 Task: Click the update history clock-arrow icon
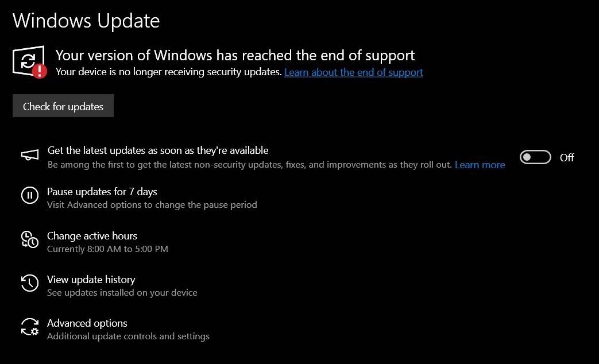point(30,283)
